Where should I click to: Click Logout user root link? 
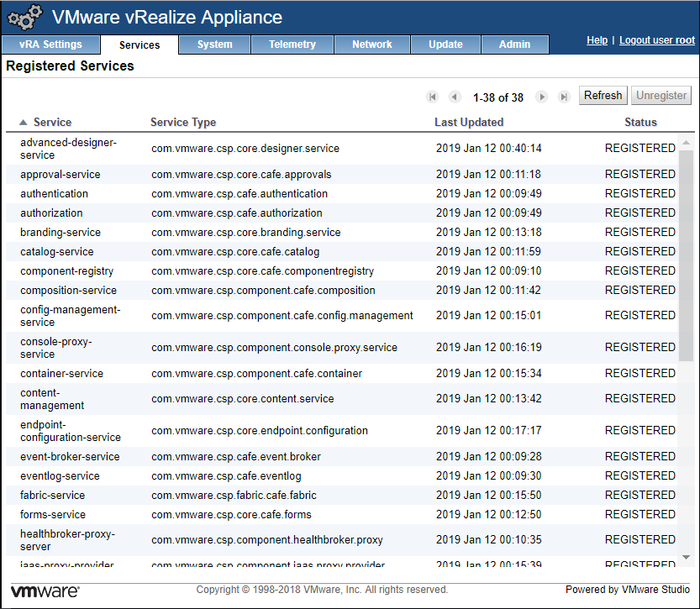click(656, 40)
